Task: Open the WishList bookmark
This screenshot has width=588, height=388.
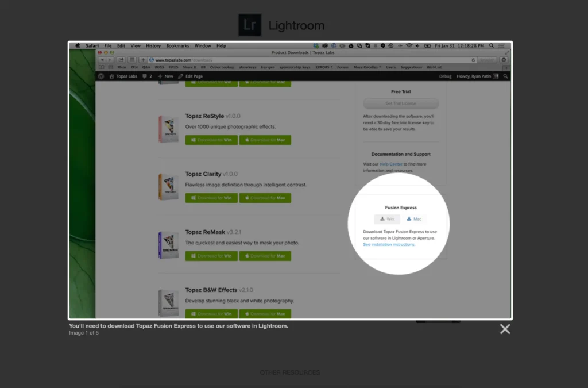Action: pyautogui.click(x=434, y=67)
